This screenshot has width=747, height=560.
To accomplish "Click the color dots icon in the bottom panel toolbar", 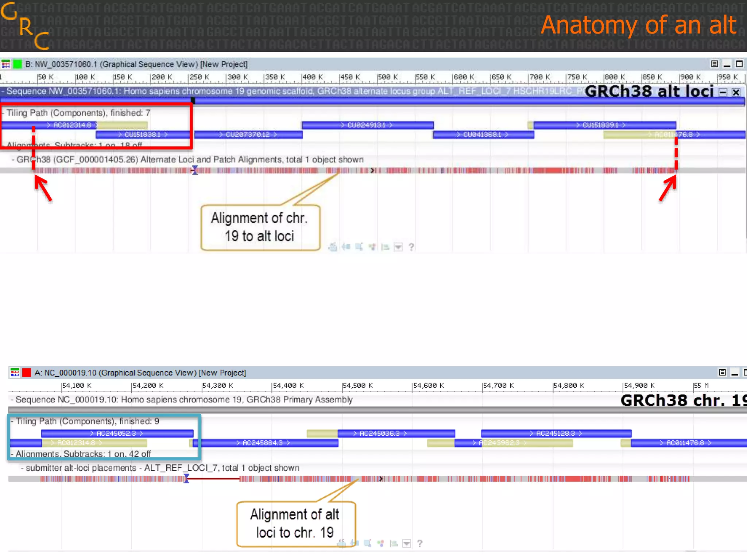I will [380, 544].
